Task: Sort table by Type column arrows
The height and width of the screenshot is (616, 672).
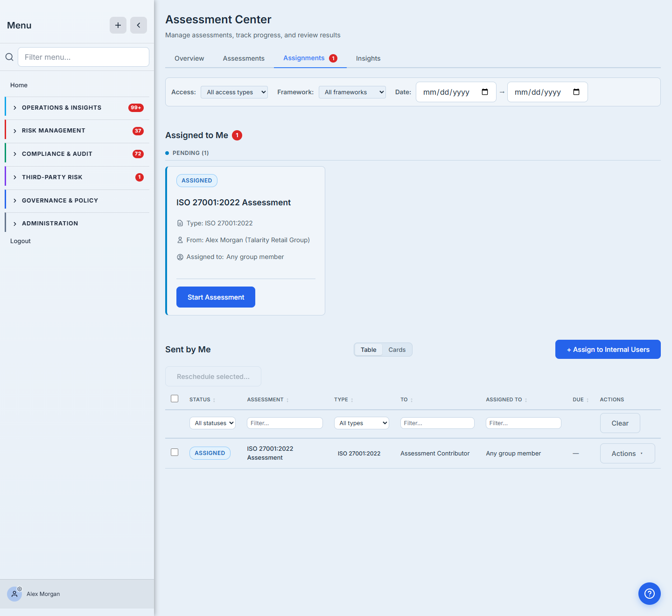Action: (x=352, y=400)
